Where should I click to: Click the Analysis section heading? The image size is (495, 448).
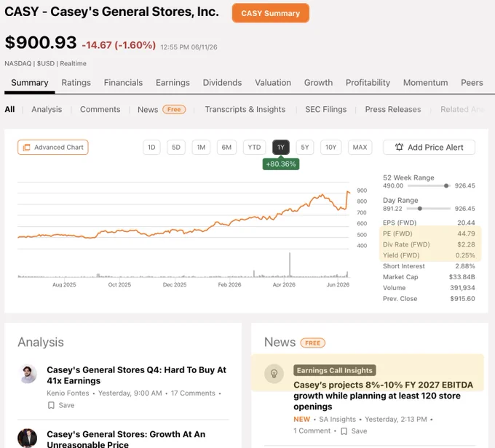tap(41, 343)
